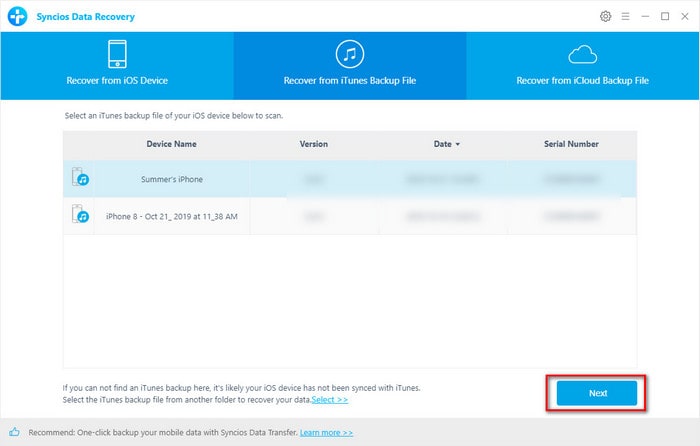Switch to Recover from iCloud Backup File tab

click(583, 66)
